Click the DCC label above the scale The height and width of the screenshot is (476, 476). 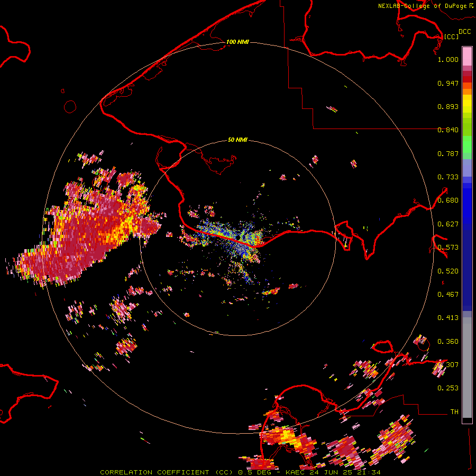coord(464,32)
